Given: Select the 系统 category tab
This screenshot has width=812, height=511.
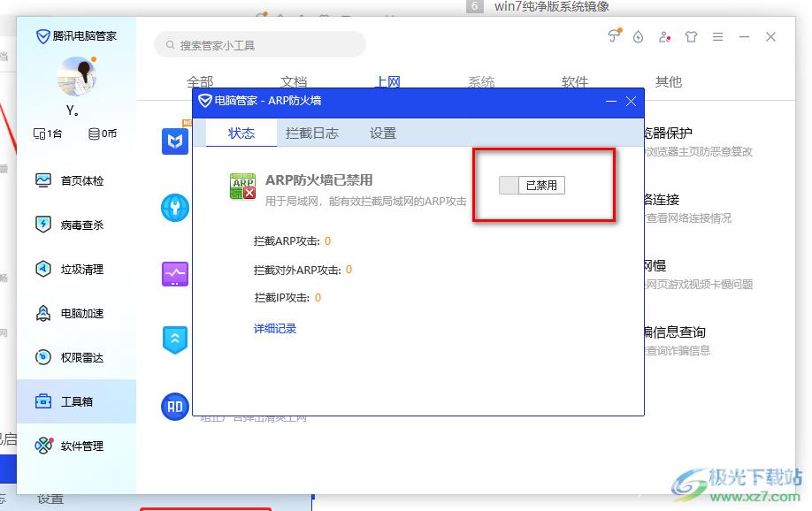Looking at the screenshot, I should 481,82.
